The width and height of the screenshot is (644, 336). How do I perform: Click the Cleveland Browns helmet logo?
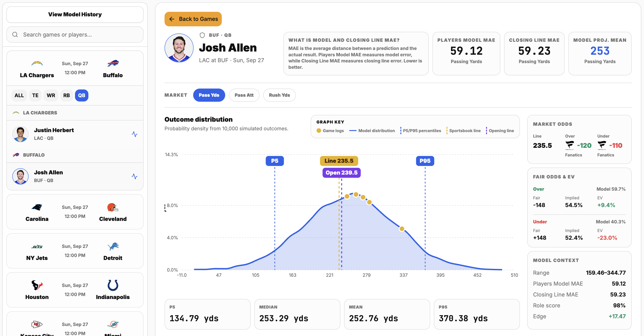pyautogui.click(x=113, y=207)
